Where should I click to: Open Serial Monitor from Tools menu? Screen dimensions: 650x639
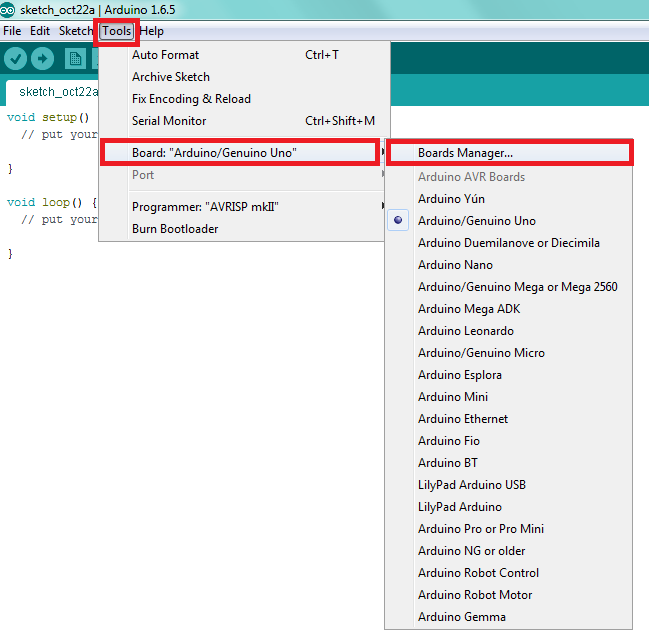[x=244, y=121]
